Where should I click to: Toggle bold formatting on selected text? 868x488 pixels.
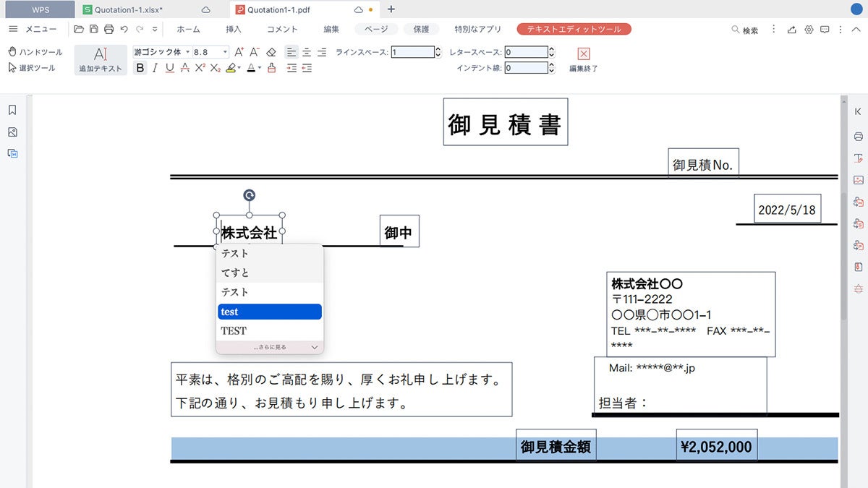[x=140, y=68]
